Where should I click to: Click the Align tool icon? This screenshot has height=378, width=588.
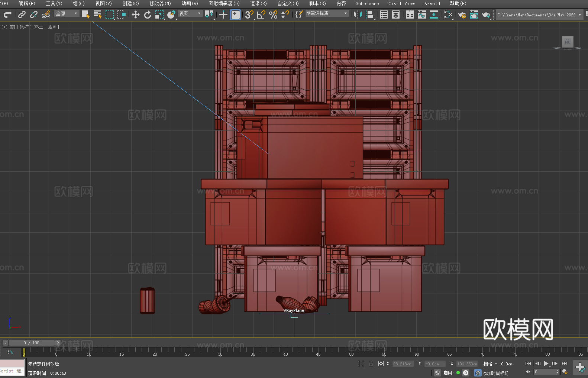coord(369,14)
